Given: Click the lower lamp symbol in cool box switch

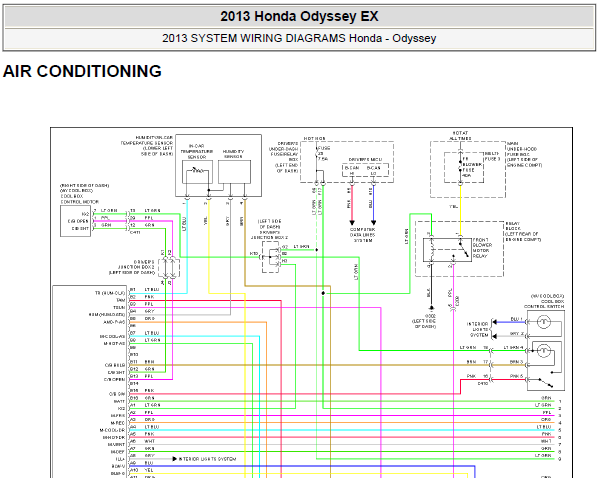Looking at the screenshot, I should (543, 351).
